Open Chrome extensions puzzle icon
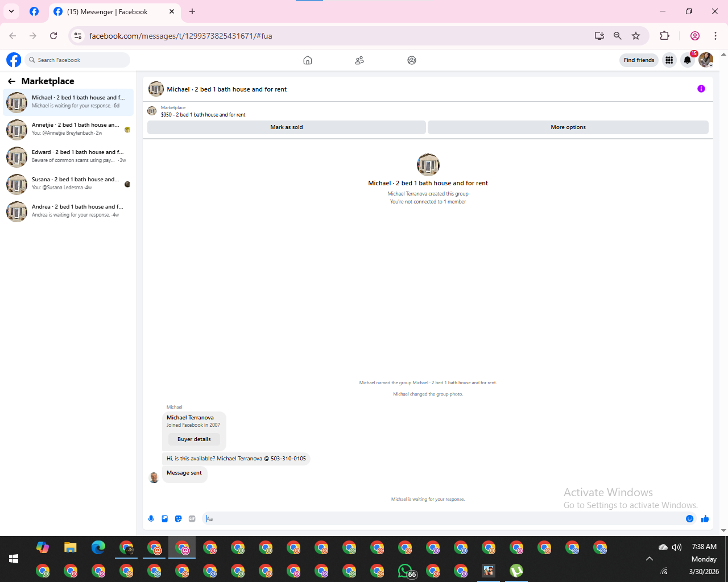 point(664,36)
